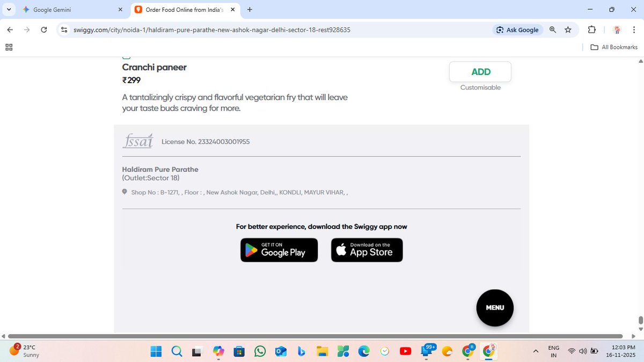This screenshot has height=362, width=644.
Task: Open Windows Search from taskbar
Action: click(177, 351)
